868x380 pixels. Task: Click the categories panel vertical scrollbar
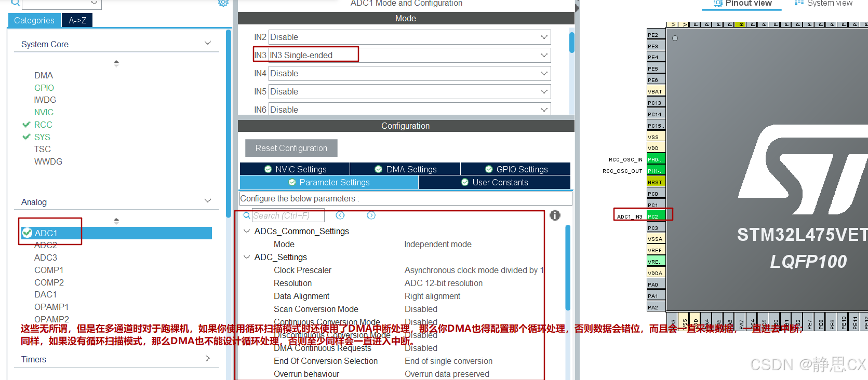click(x=229, y=124)
